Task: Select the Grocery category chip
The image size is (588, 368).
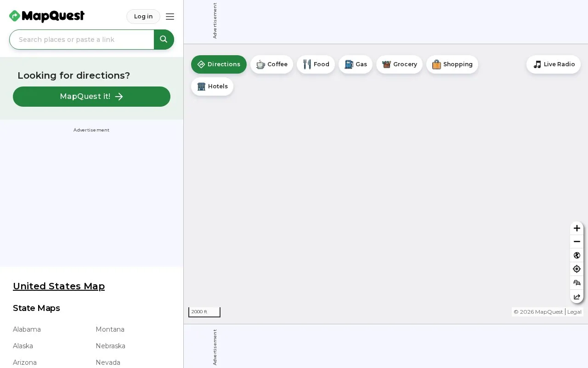Action: click(399, 64)
